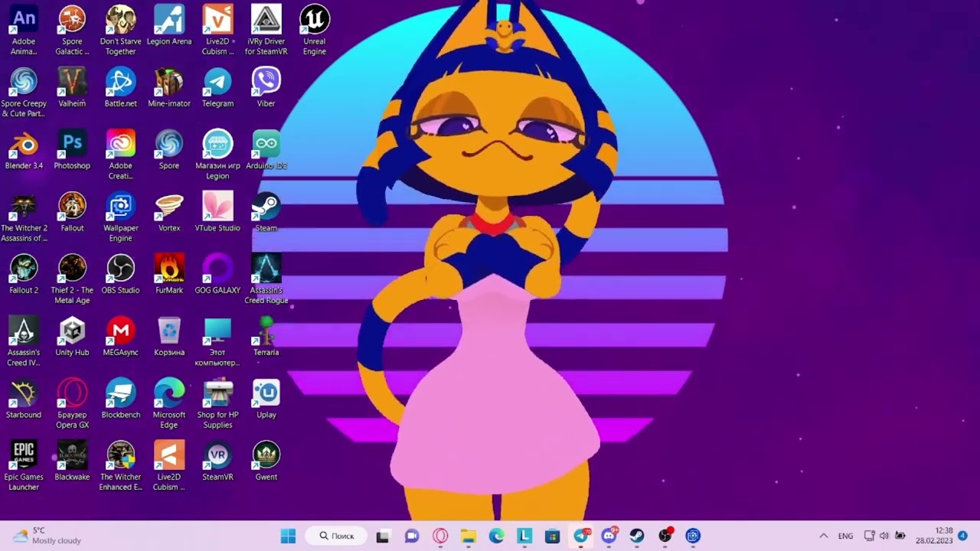Open the volume control in tray
The image size is (980, 551).
[x=884, y=536]
